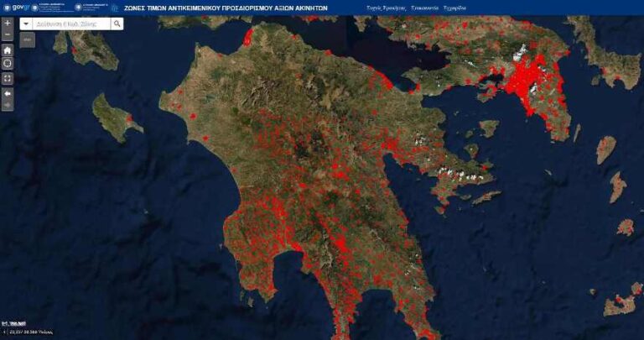Go back to the previous map extent
644x340 pixels.
[8, 92]
